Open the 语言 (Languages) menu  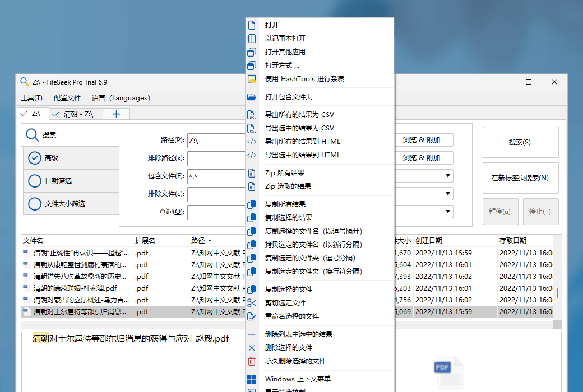[x=121, y=98]
